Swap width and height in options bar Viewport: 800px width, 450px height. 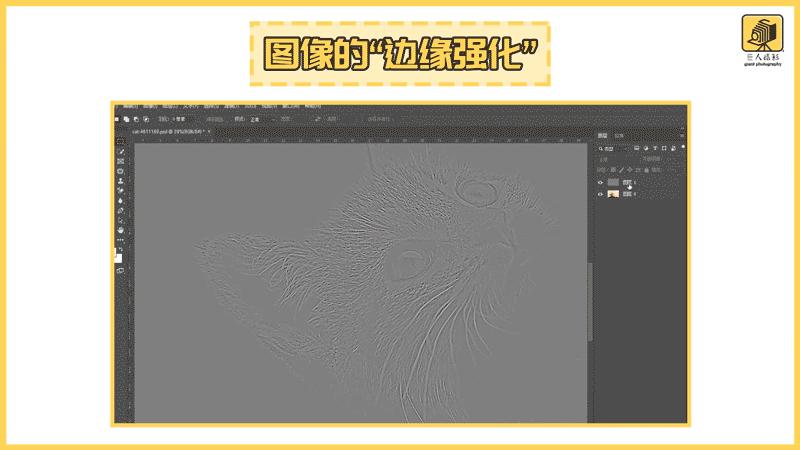coord(317,119)
